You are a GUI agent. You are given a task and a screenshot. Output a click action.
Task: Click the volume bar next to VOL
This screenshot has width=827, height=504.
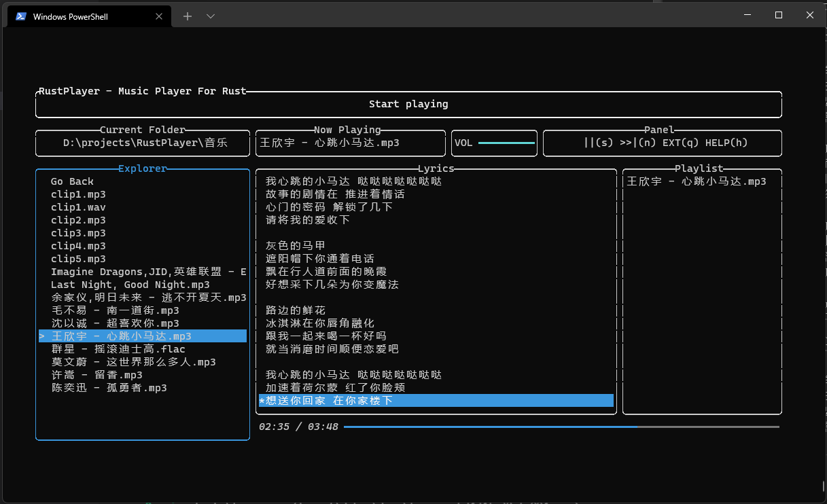[x=506, y=143]
